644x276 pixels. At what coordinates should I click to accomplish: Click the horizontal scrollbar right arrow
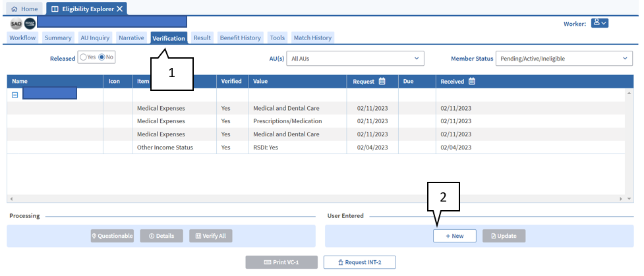(622, 199)
